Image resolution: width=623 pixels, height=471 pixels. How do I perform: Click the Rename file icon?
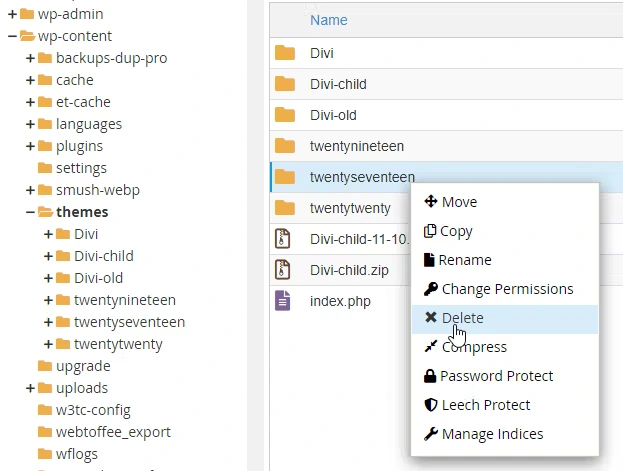[430, 260]
